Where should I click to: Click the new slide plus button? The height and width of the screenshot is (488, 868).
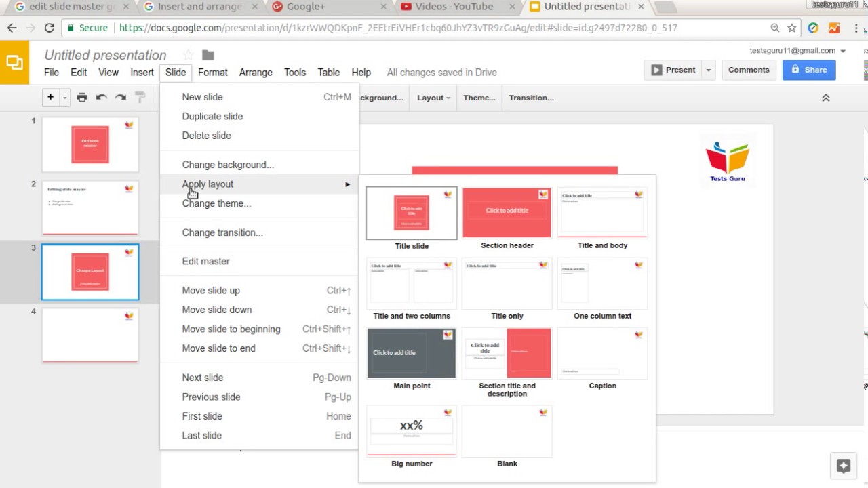pos(50,98)
